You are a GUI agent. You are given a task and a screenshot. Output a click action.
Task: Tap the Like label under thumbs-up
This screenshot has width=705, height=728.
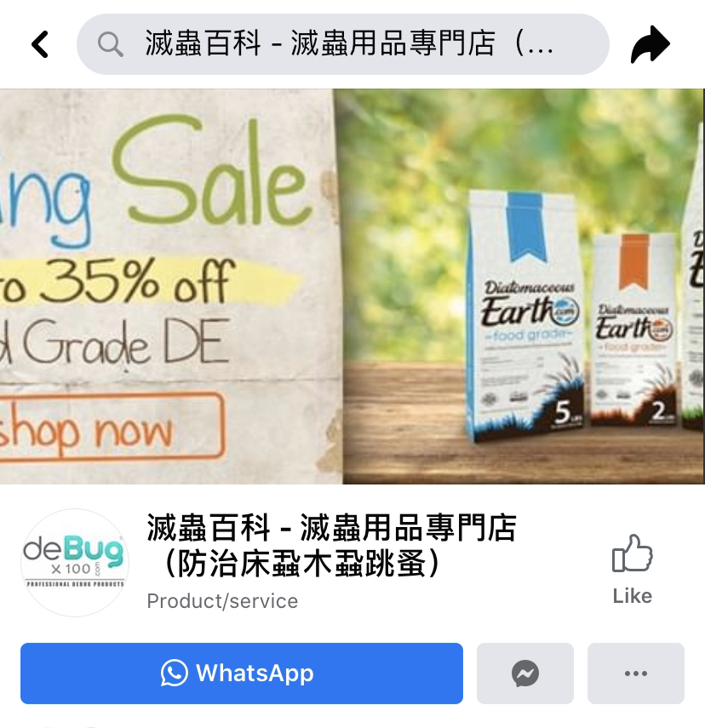(x=632, y=596)
